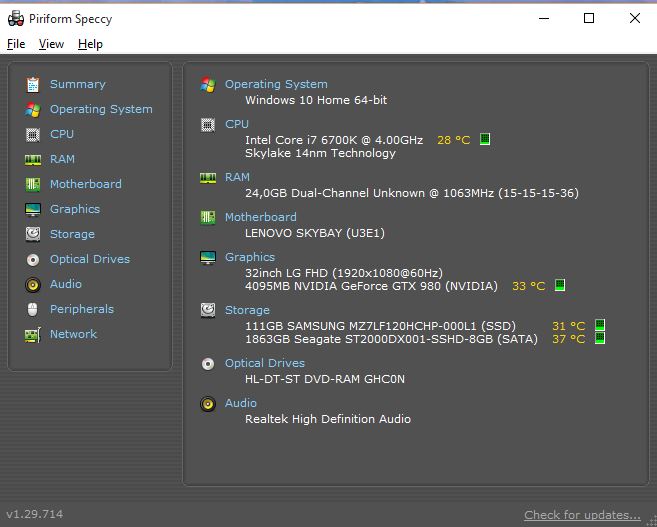Viewport: 657px width, 527px height.
Task: Click the CPU heading link in summary
Action: click(237, 124)
